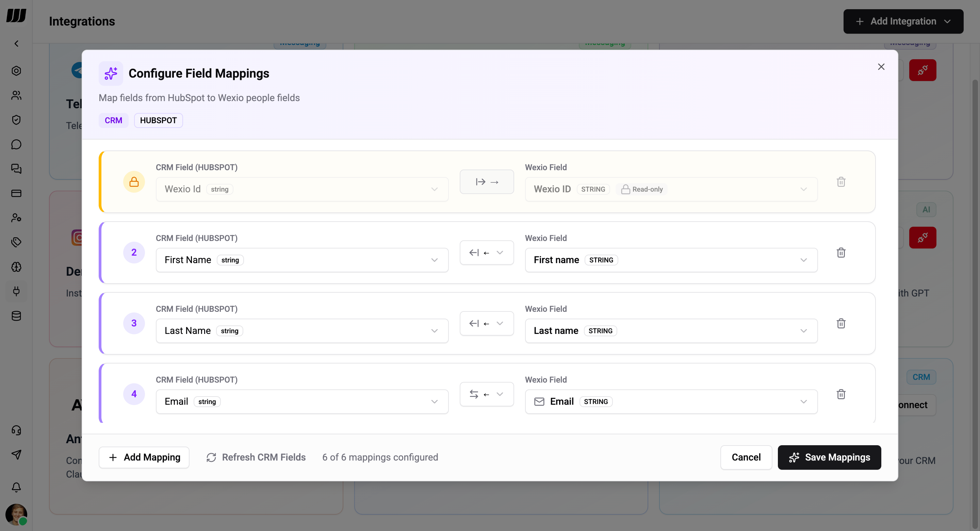Toggle sync direction on the Email mapping row
This screenshot has height=531, width=980.
tap(487, 394)
